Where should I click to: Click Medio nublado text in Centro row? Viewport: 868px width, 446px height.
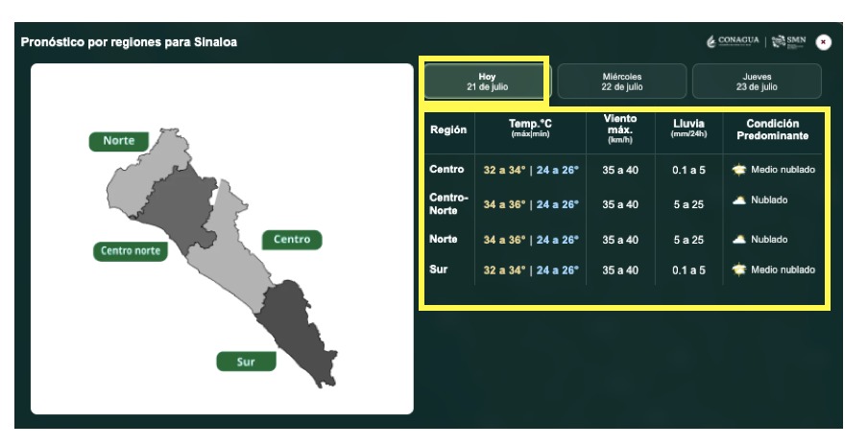[x=783, y=170]
